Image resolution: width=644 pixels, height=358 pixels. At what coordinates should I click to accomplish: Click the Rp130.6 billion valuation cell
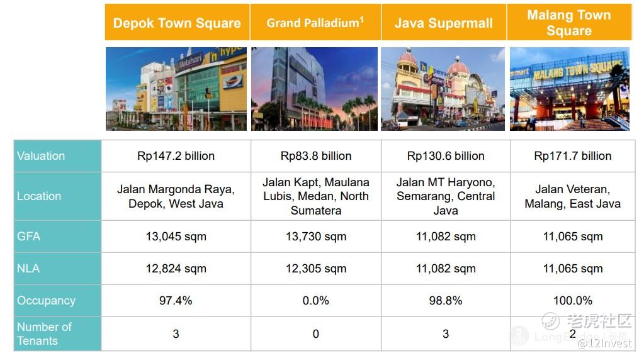[446, 156]
